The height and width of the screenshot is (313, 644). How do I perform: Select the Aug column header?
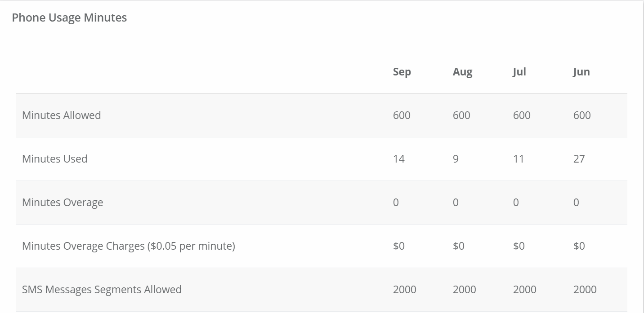(462, 72)
